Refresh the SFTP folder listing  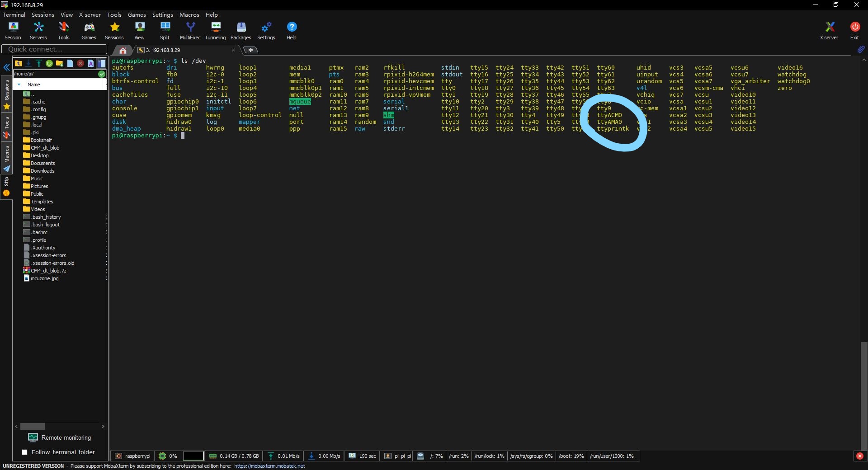pos(49,63)
